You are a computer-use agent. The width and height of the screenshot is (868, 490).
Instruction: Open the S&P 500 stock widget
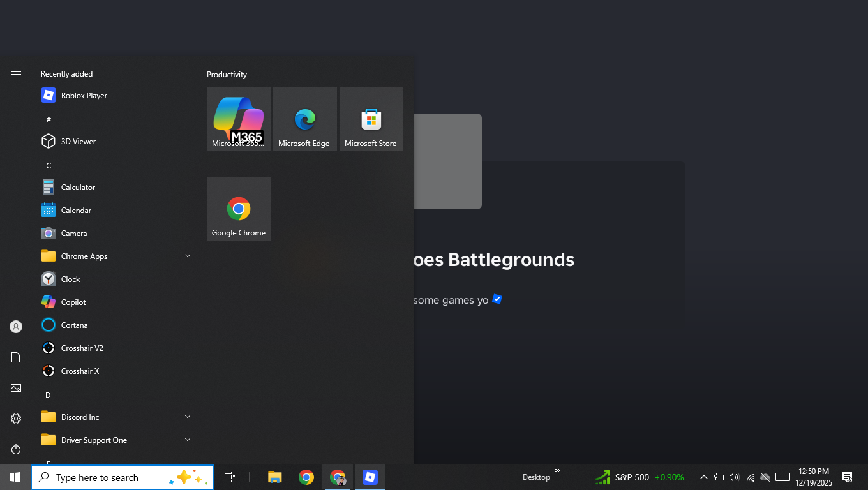(x=640, y=477)
